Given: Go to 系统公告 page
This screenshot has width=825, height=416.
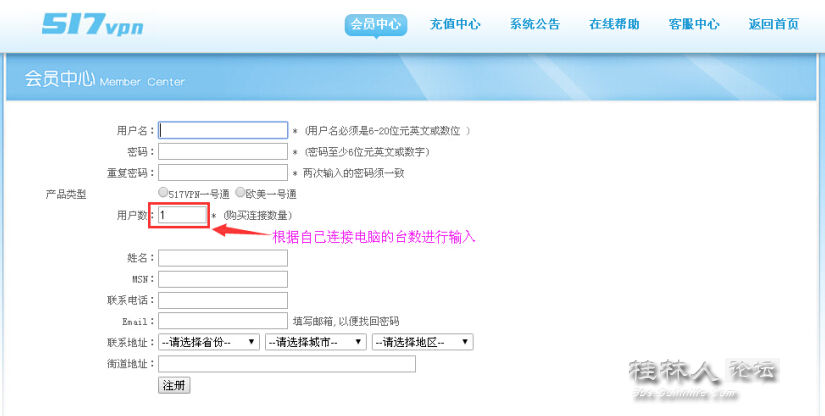Looking at the screenshot, I should coord(535,25).
